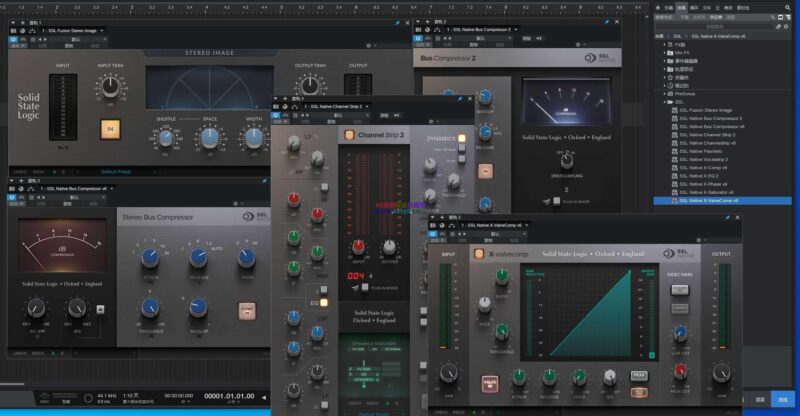Click the red High Cut knob on X-ValveComp
Image resolution: width=800 pixels, height=416 pixels.
click(x=680, y=371)
